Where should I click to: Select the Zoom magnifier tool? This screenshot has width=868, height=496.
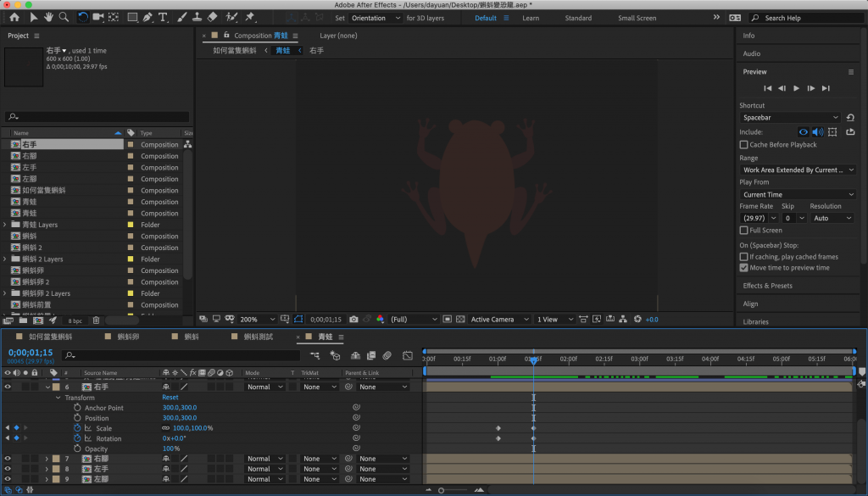pyautogui.click(x=64, y=17)
